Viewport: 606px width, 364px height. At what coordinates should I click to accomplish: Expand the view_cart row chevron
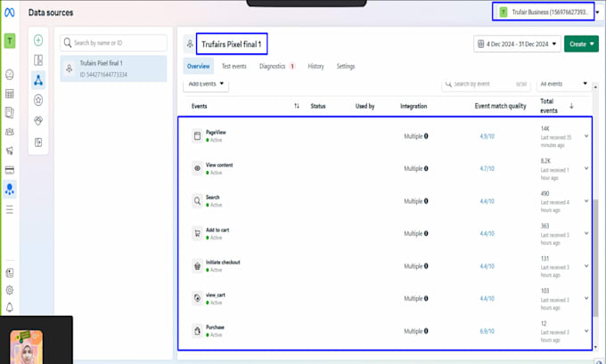point(586,298)
